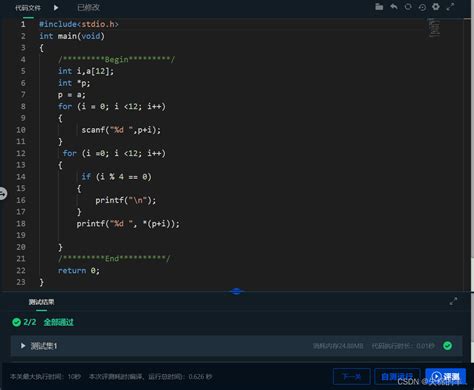The image size is (474, 390).
Task: Click the 下一关 button
Action: 352,377
